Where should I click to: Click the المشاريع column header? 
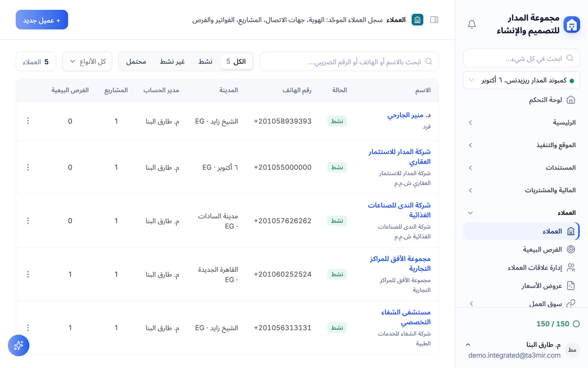click(116, 90)
